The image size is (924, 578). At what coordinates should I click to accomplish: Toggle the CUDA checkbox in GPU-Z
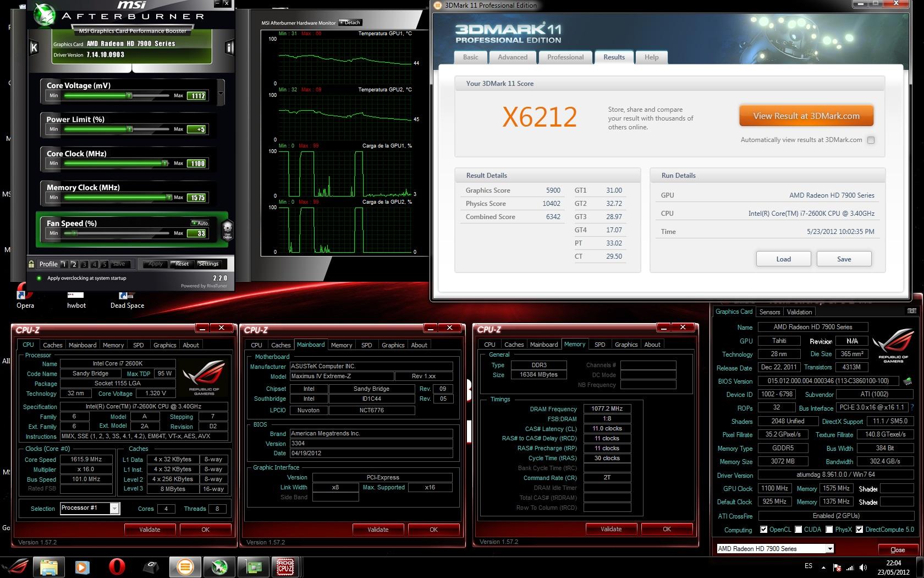coord(798,530)
